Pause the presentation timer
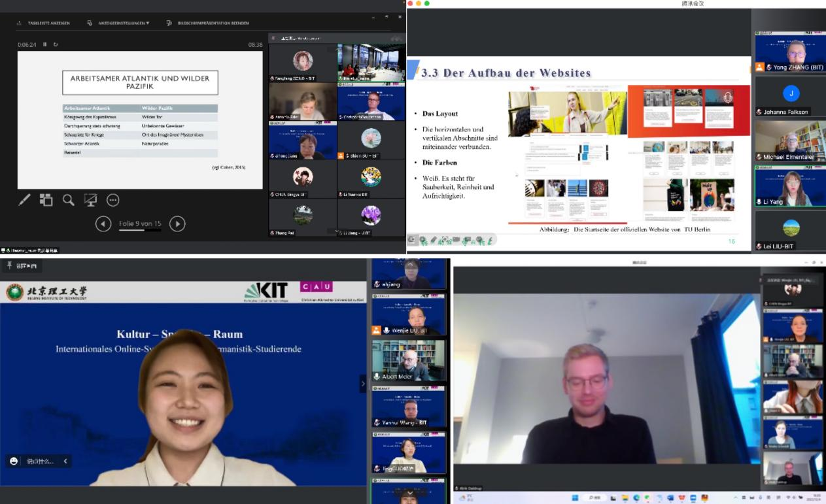The image size is (826, 504). (x=45, y=44)
